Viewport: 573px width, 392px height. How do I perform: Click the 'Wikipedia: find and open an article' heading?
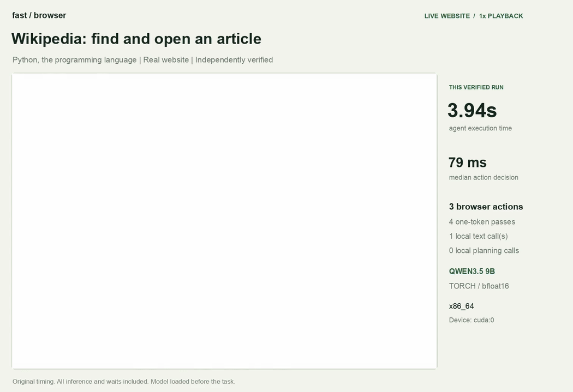136,39
